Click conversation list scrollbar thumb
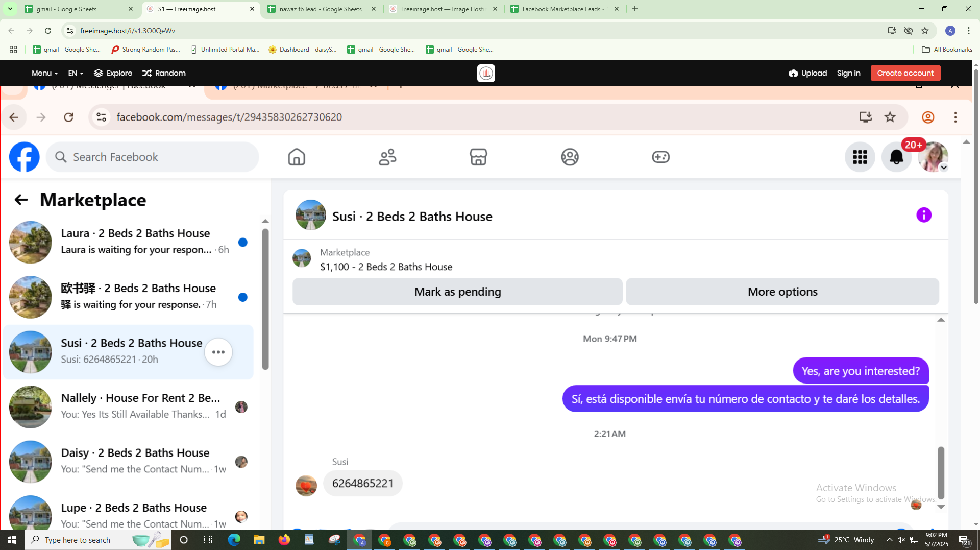 265,299
